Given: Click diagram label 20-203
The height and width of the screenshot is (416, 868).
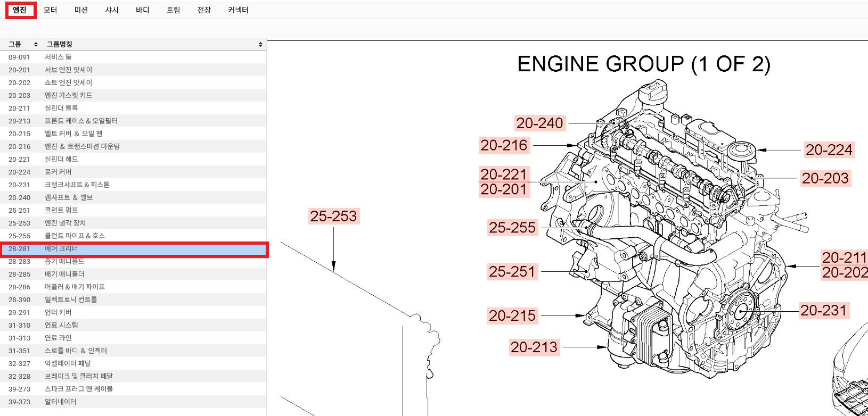Looking at the screenshot, I should point(825,178).
